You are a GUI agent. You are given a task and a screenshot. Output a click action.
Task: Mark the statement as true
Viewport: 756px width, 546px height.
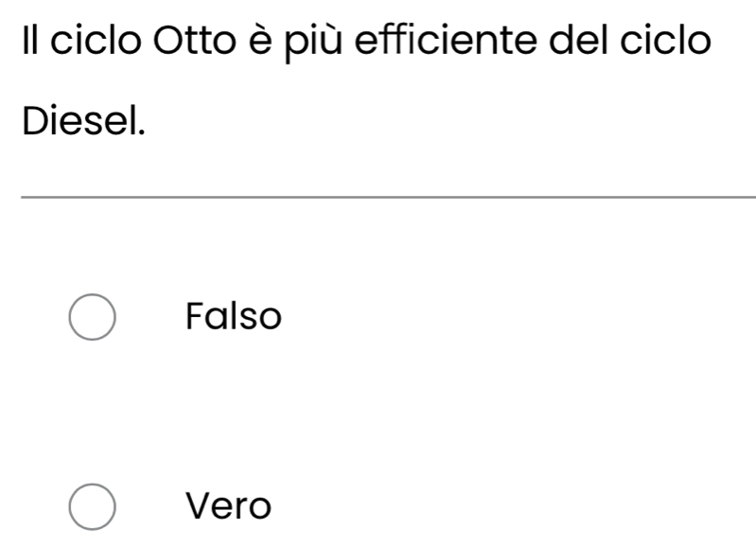[x=94, y=507]
